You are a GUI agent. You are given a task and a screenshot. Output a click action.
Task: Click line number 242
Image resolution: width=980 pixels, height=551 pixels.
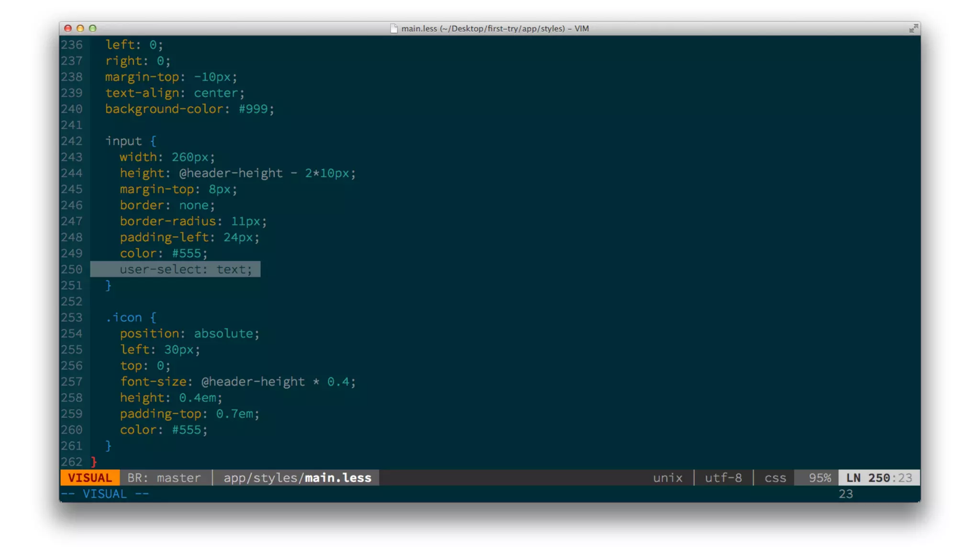point(72,141)
